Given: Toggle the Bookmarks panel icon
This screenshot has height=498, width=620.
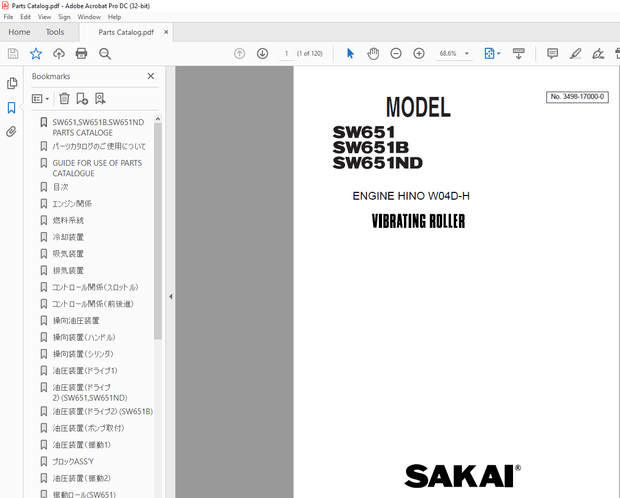Looking at the screenshot, I should click(11, 108).
